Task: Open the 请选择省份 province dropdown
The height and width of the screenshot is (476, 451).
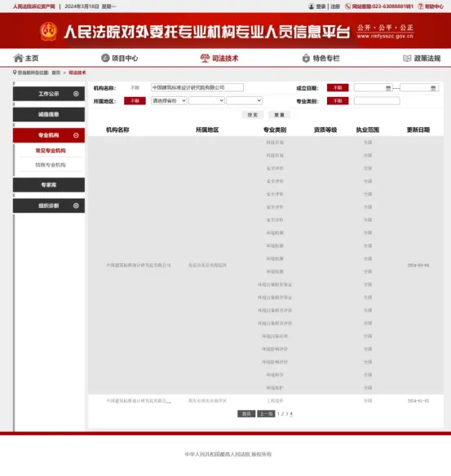Action: click(x=169, y=100)
